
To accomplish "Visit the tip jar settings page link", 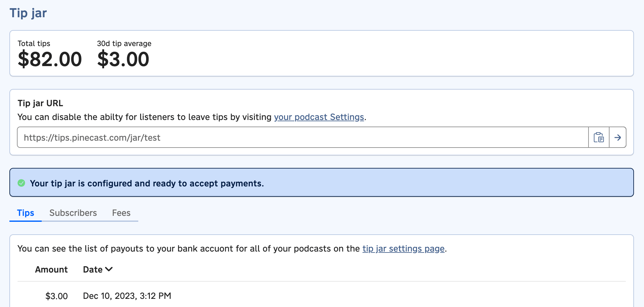I will (x=403, y=249).
